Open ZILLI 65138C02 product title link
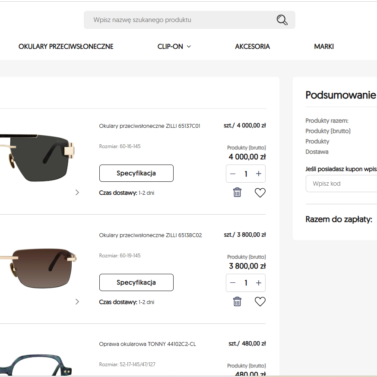 [x=150, y=235]
